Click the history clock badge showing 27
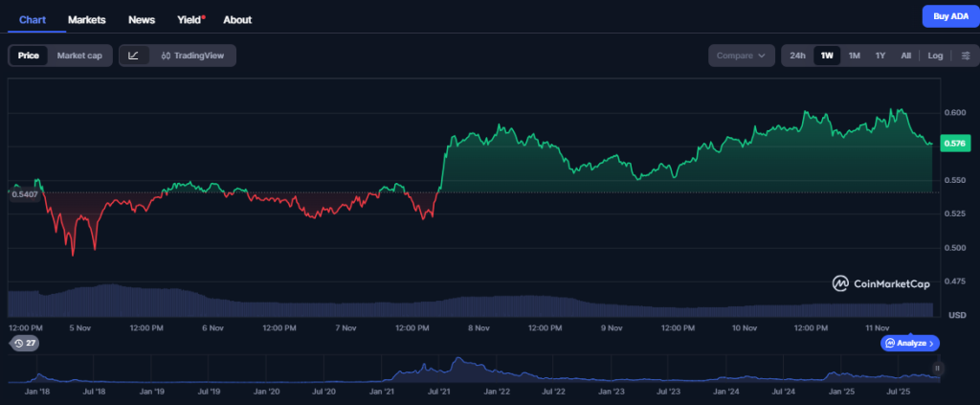 tap(24, 343)
